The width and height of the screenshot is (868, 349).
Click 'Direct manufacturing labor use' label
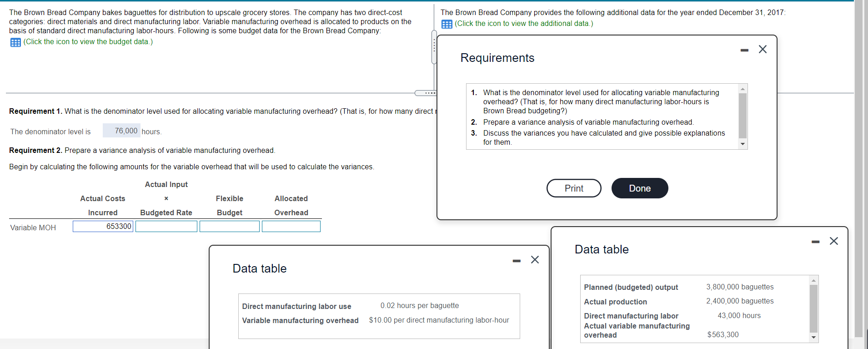[296, 307]
